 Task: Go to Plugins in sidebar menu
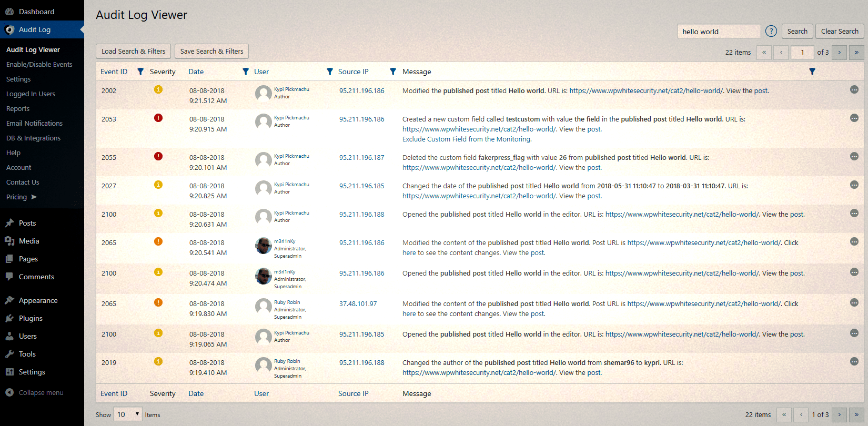31,319
